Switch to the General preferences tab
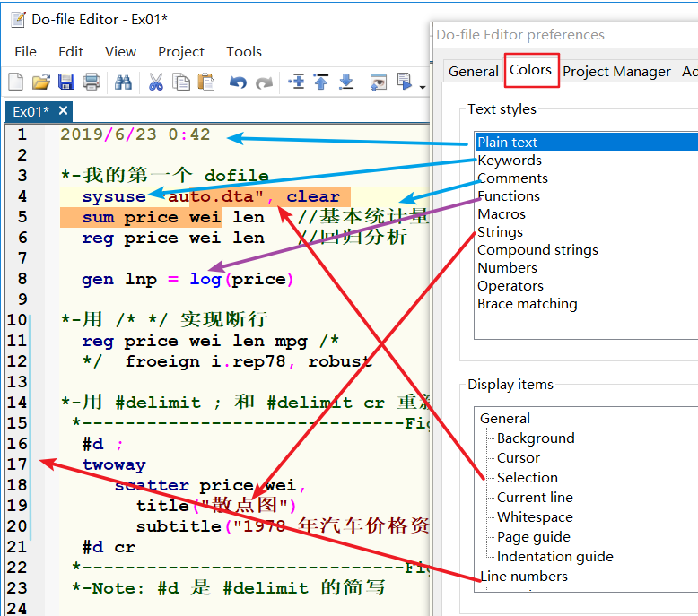Screen dimensions: 698x616 [474, 71]
